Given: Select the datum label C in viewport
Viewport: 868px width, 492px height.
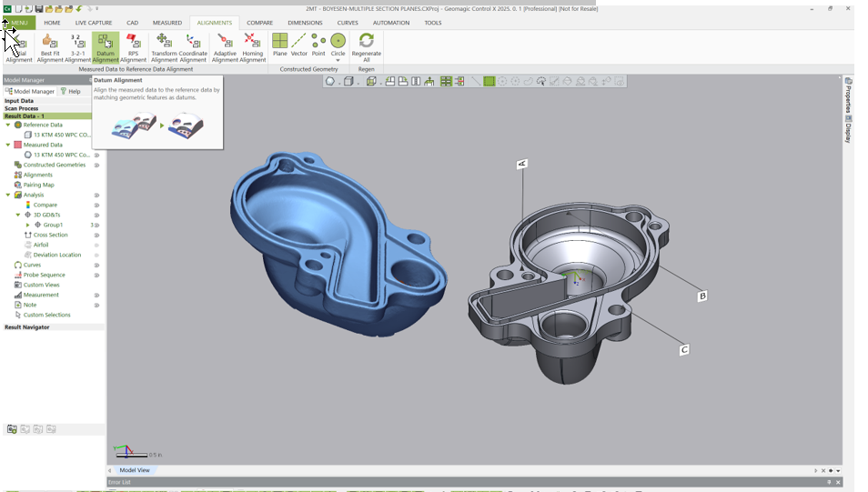Looking at the screenshot, I should (684, 350).
